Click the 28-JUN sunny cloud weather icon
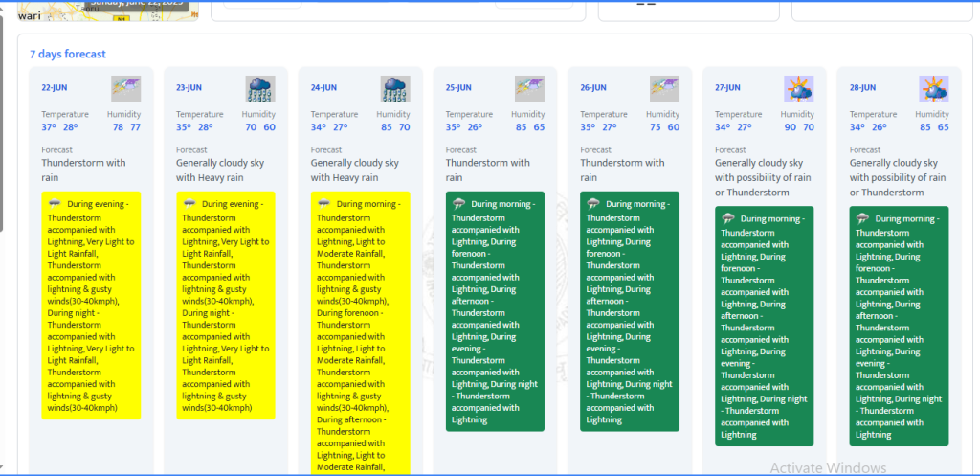 (934, 89)
